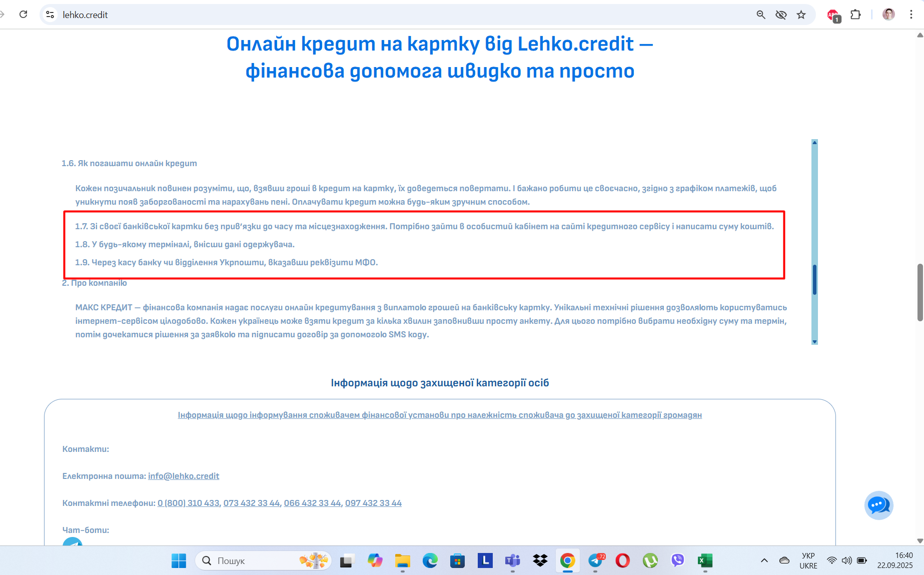Open Wi-Fi network tray icon
The image size is (924, 575).
(x=831, y=560)
